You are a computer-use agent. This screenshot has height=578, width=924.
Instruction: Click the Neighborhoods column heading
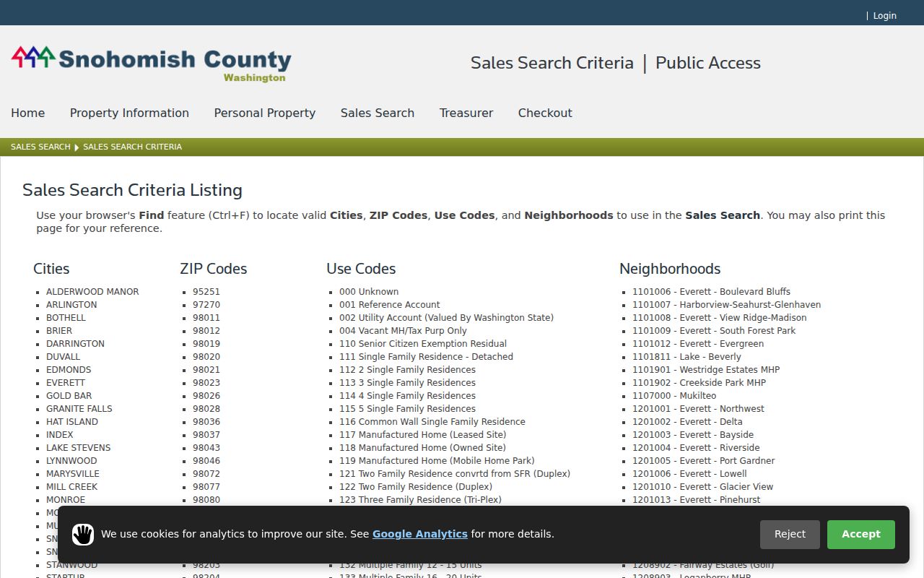[670, 269]
